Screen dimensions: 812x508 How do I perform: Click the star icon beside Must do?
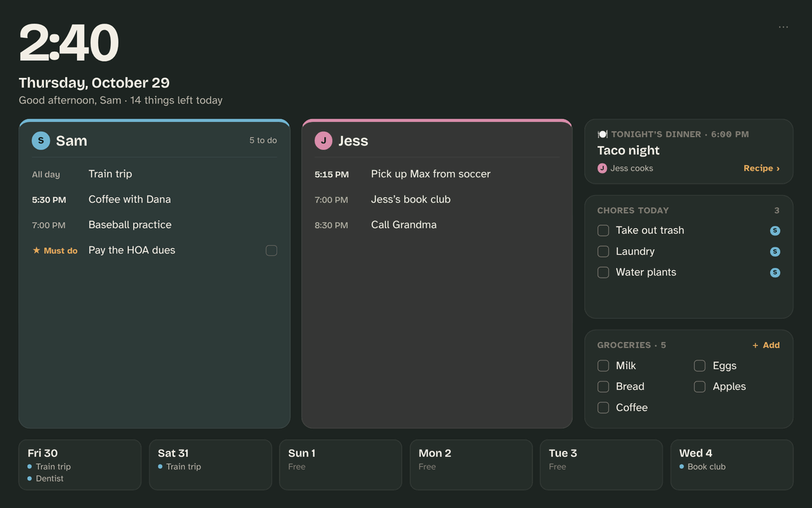[x=37, y=251]
